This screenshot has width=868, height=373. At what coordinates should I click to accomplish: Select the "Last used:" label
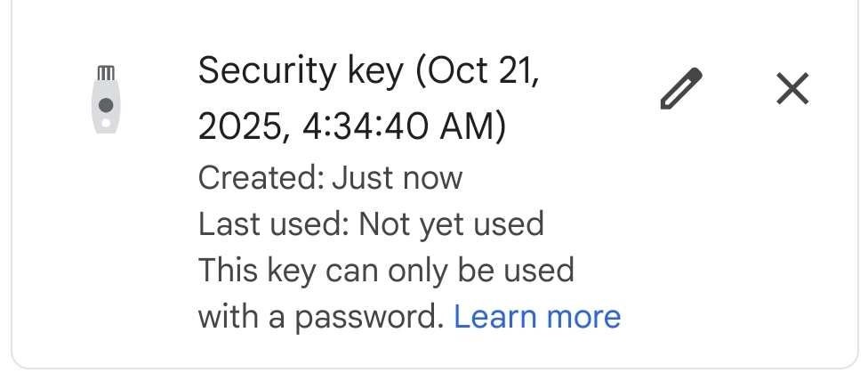(x=273, y=223)
